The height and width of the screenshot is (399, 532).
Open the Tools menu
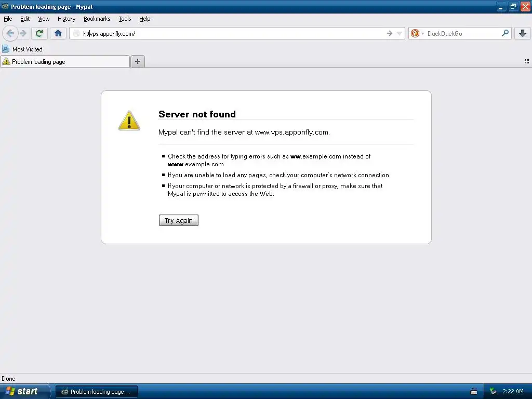(x=125, y=19)
